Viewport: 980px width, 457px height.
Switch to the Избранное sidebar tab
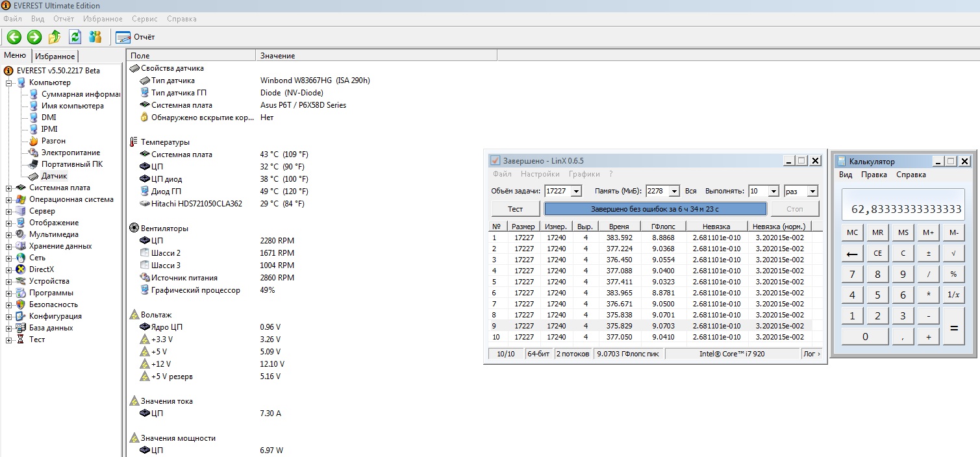click(55, 56)
